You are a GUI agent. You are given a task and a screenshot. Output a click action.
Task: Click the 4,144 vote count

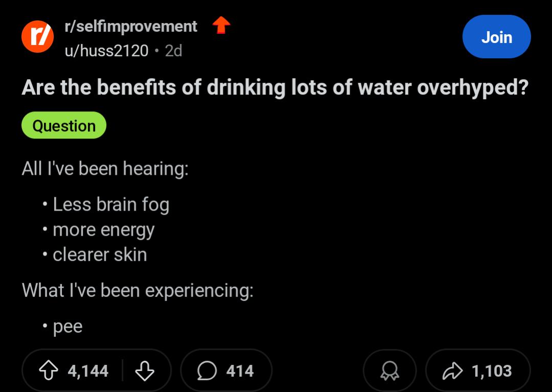pyautogui.click(x=88, y=371)
